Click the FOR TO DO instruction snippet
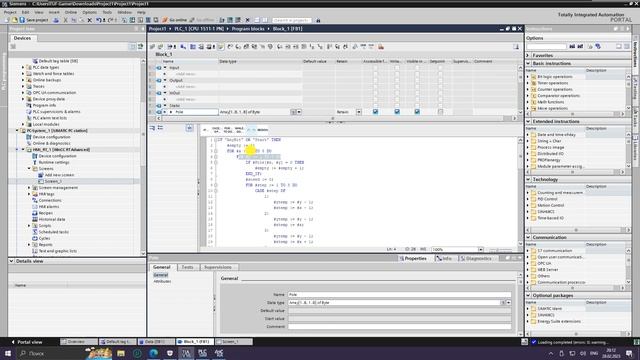 (x=227, y=130)
